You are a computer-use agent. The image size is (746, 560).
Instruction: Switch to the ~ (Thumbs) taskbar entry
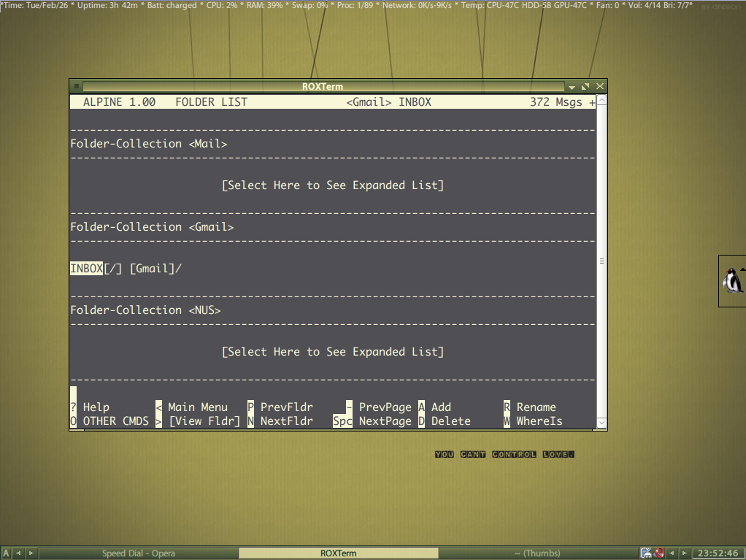[x=538, y=553]
